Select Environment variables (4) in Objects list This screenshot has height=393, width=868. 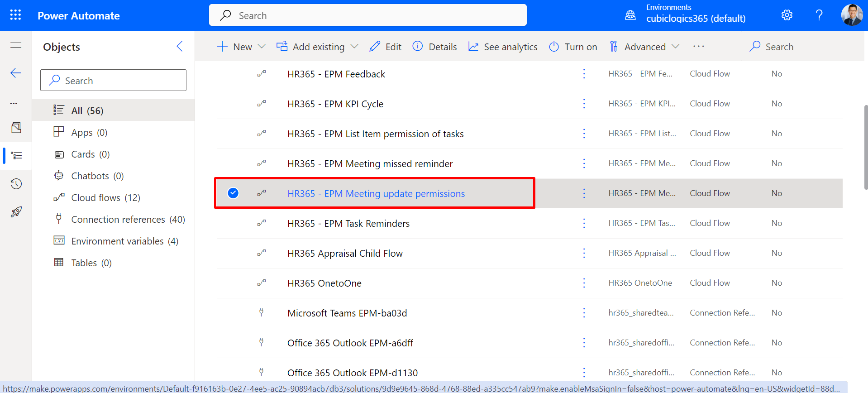coord(113,241)
